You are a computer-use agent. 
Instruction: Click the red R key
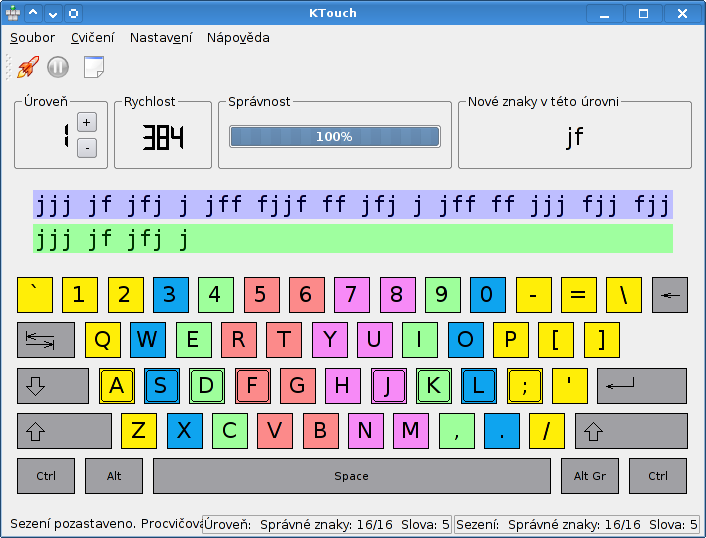point(239,340)
